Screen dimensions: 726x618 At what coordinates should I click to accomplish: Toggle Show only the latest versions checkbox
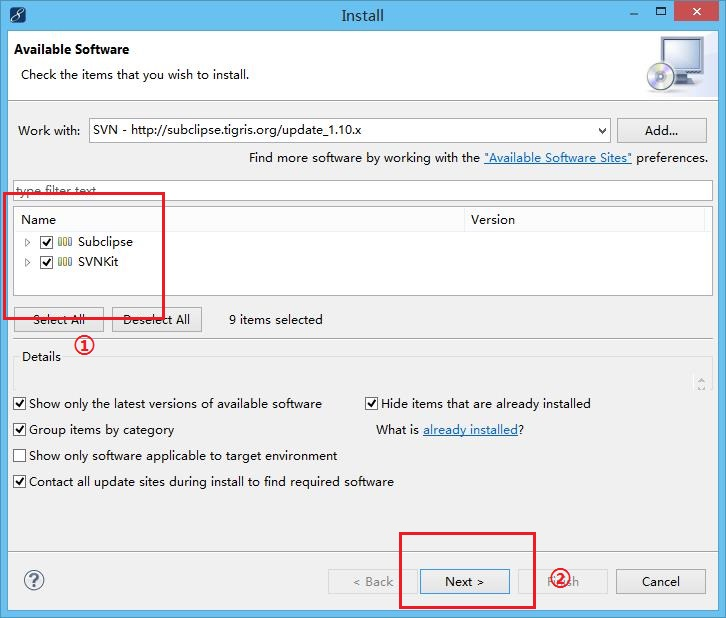click(x=19, y=404)
